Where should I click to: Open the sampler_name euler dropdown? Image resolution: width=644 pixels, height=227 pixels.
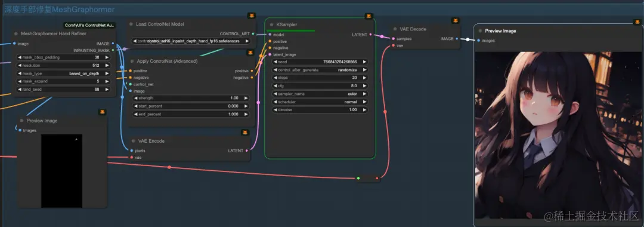coord(320,94)
